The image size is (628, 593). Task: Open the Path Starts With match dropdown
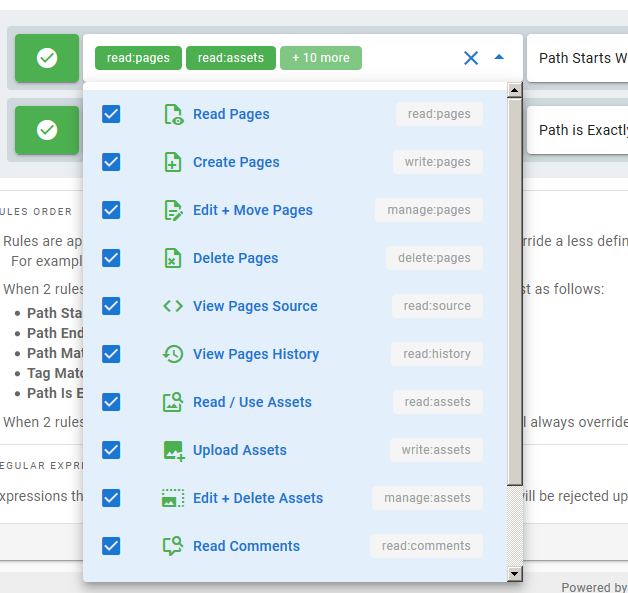pos(577,58)
